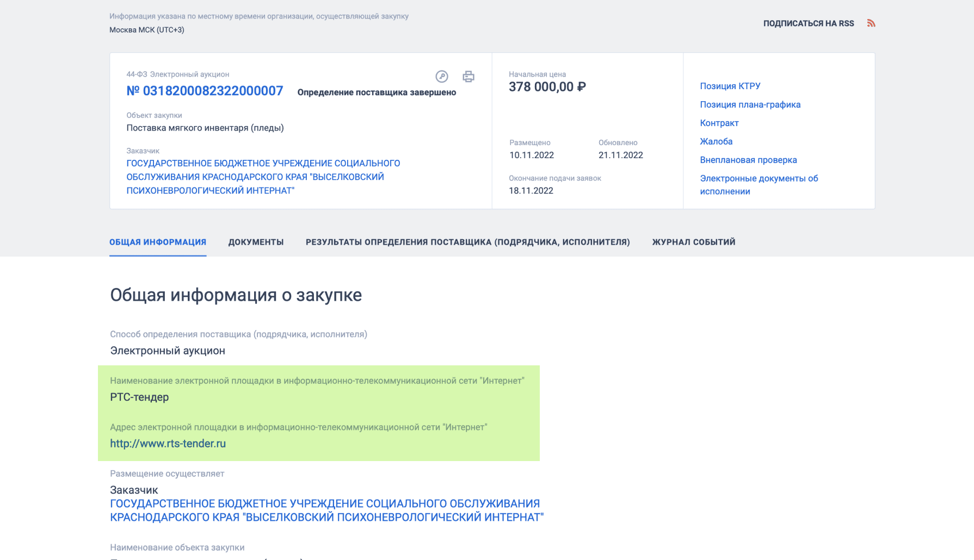Switch to Результаты определения поставщика tab
The height and width of the screenshot is (560, 974).
click(467, 242)
